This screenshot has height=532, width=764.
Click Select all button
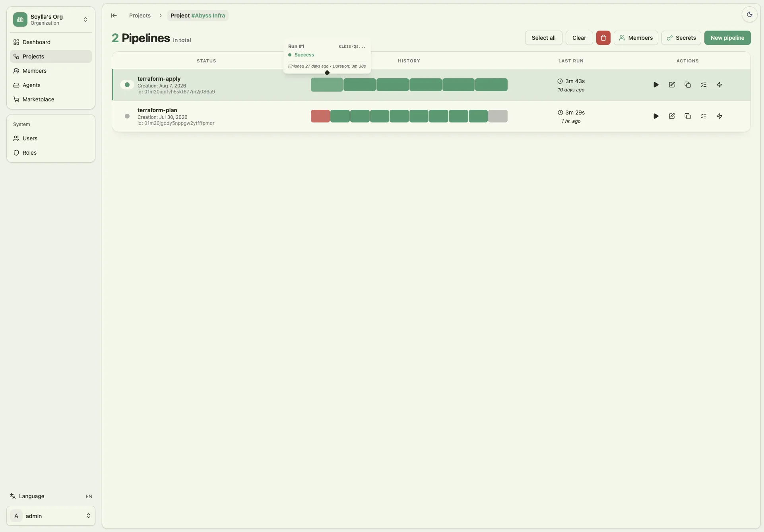click(x=543, y=38)
